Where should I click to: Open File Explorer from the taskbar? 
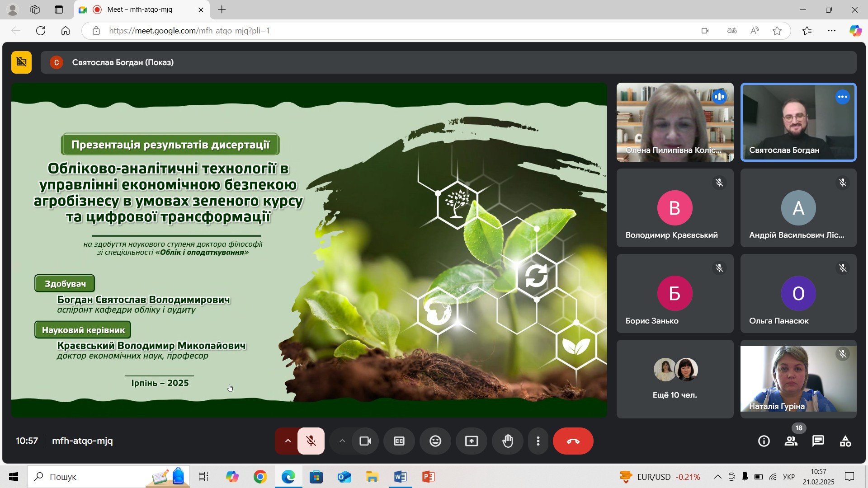coord(372,477)
